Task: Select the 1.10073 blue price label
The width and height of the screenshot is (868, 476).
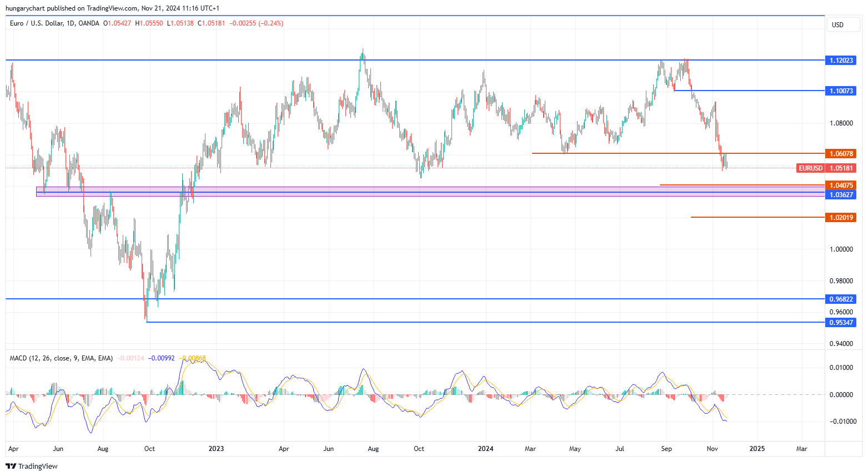Action: pyautogui.click(x=841, y=91)
